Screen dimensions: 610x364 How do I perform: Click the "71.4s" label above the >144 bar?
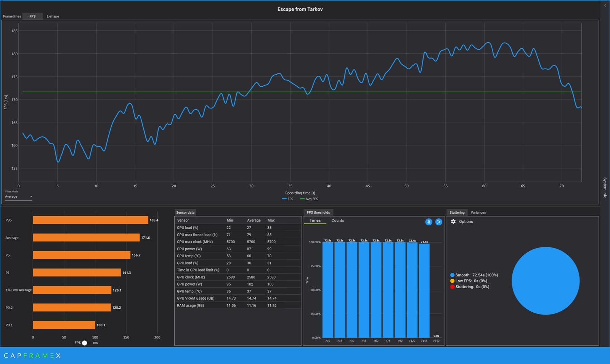pyautogui.click(x=424, y=242)
